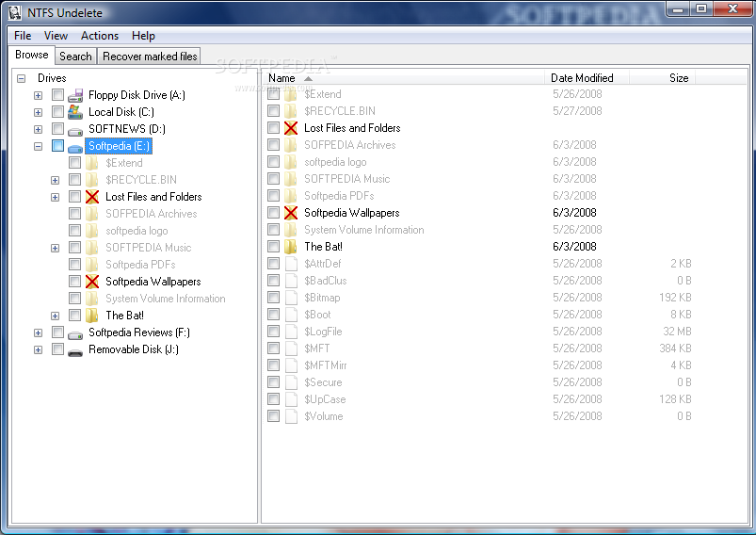This screenshot has height=535, width=756.
Task: Select Softpedia Reviews (F:) drive label
Action: [x=139, y=332]
